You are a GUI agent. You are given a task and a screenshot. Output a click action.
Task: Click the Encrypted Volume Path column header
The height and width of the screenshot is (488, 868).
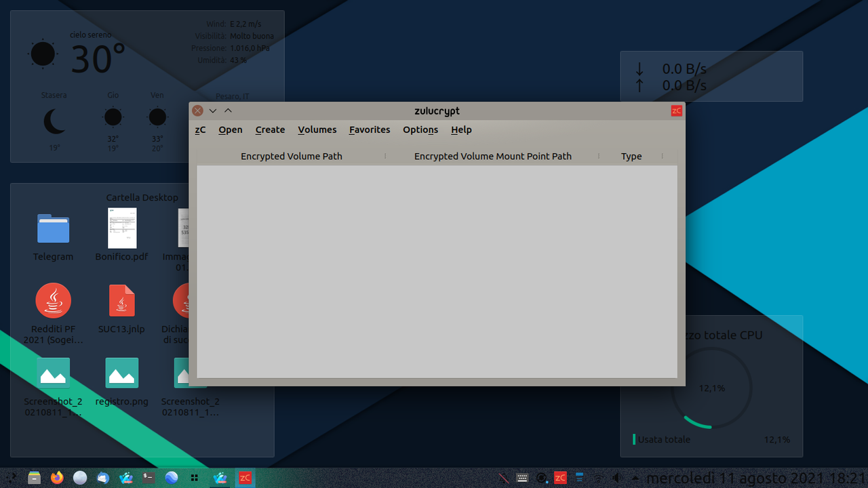292,156
